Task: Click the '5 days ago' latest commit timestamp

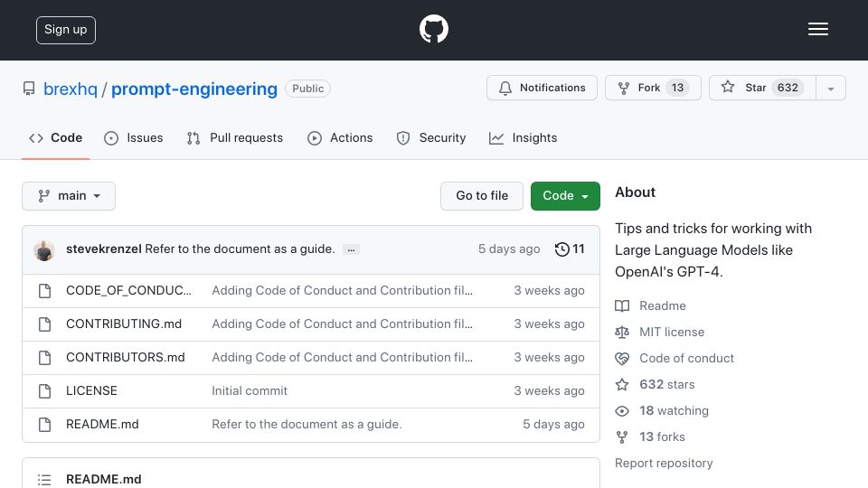Action: coord(509,249)
